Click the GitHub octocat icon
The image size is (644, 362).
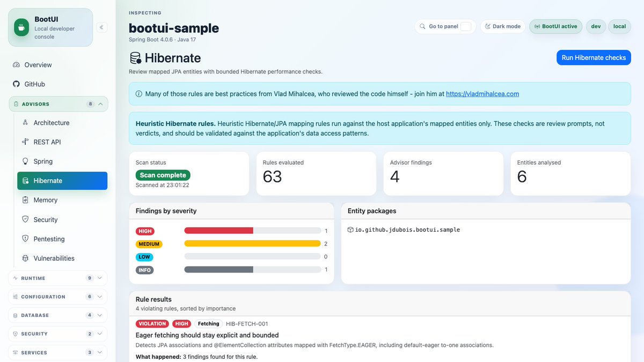point(16,84)
